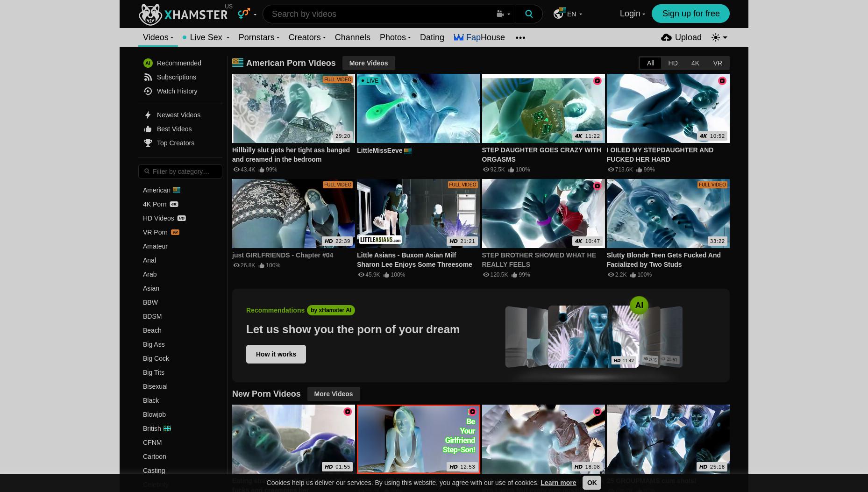Select the VR quality filter
Screen dimensions: 868x492
[718, 63]
